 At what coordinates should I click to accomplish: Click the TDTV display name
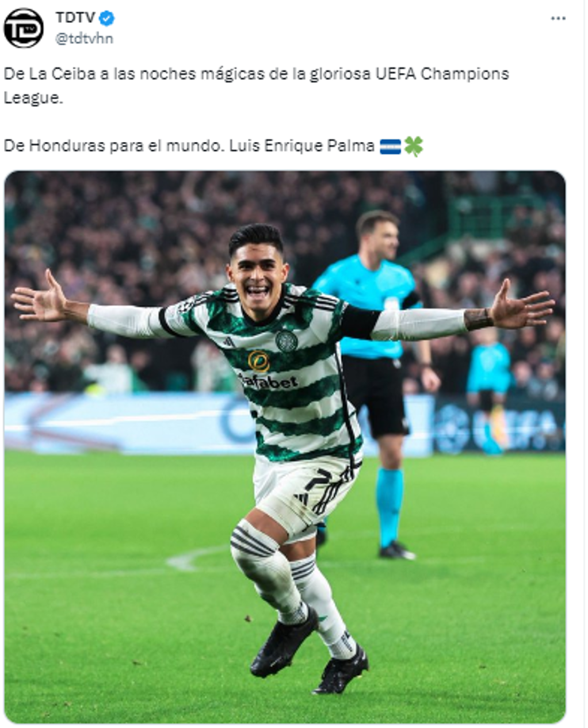pyautogui.click(x=75, y=17)
